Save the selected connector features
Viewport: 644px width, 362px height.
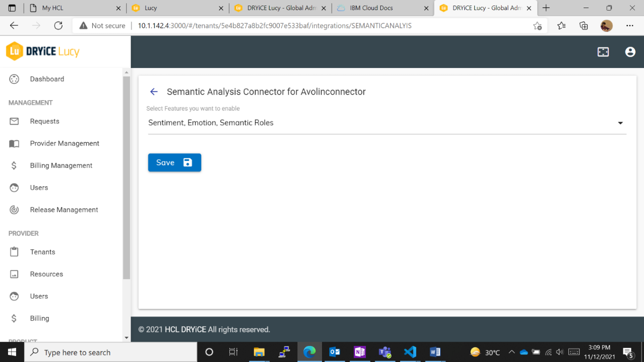175,163
